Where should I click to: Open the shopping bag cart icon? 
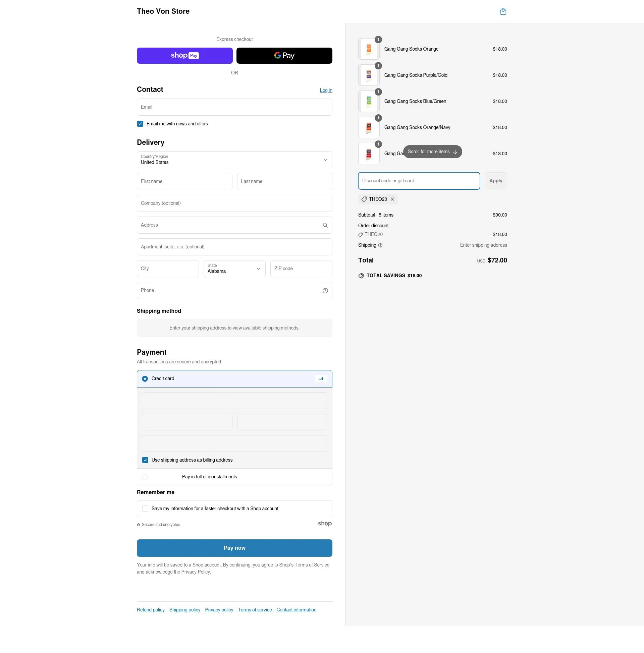pyautogui.click(x=503, y=11)
